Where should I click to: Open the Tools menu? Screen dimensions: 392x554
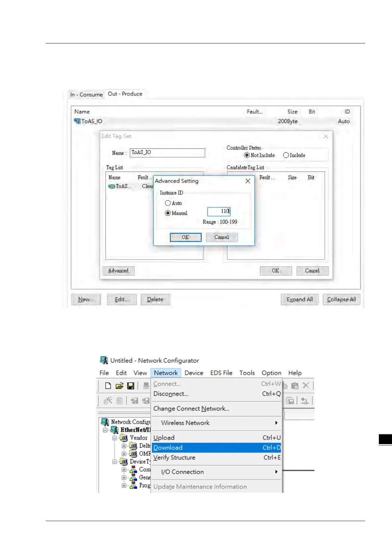click(247, 373)
